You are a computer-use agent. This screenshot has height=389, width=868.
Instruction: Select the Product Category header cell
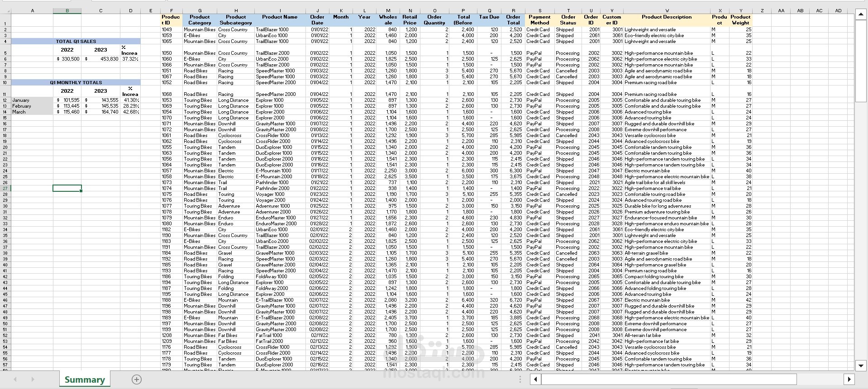(x=200, y=20)
